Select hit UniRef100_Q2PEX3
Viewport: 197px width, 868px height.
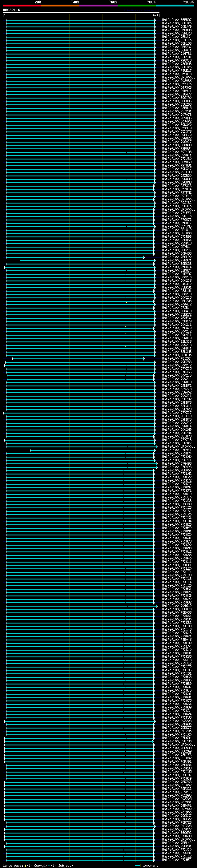coord(177,33)
